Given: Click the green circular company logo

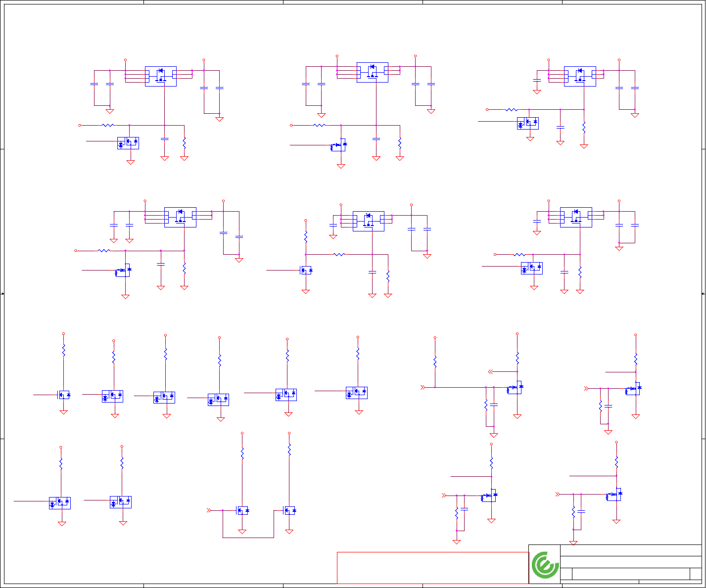Looking at the screenshot, I should coord(545,565).
